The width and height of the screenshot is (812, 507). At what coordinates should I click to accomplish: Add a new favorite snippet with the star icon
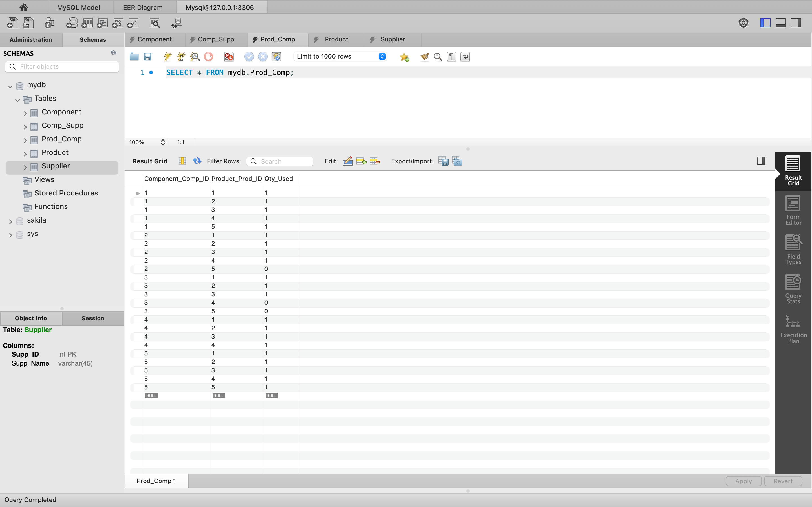point(404,57)
